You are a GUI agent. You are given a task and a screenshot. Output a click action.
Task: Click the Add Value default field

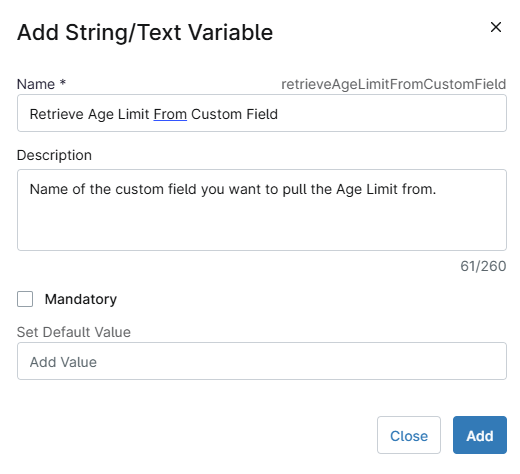(262, 361)
